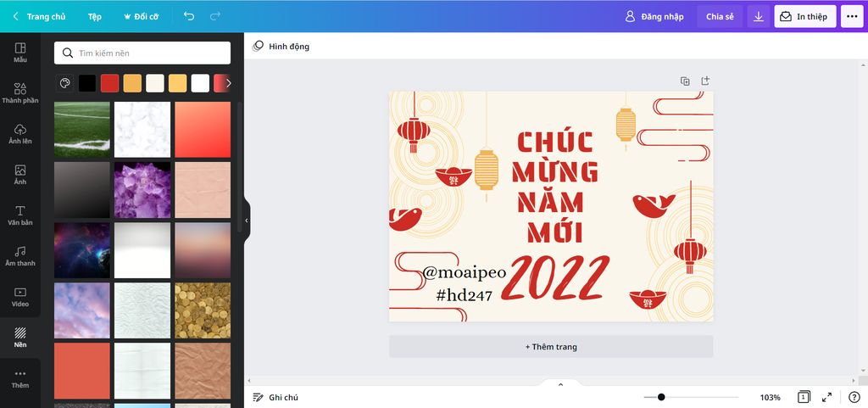
Task: Pick the orange color swatch
Action: (132, 84)
